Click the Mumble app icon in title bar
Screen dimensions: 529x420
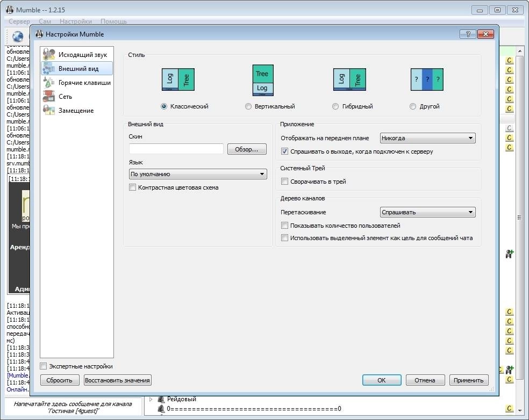[x=10, y=10]
